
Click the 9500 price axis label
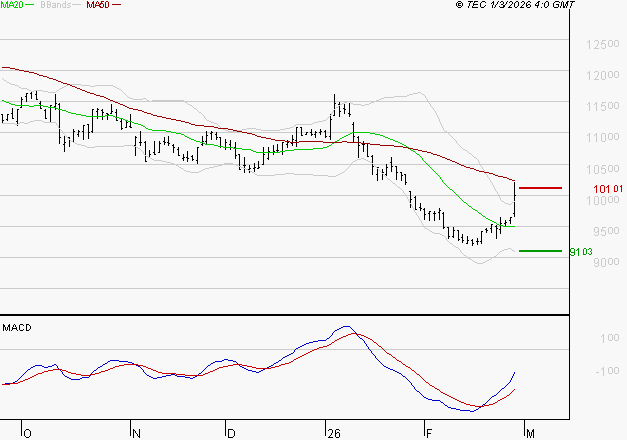pyautogui.click(x=606, y=231)
